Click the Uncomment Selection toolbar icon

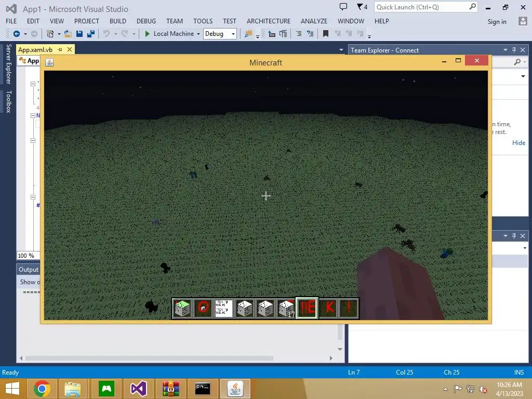click(310, 34)
